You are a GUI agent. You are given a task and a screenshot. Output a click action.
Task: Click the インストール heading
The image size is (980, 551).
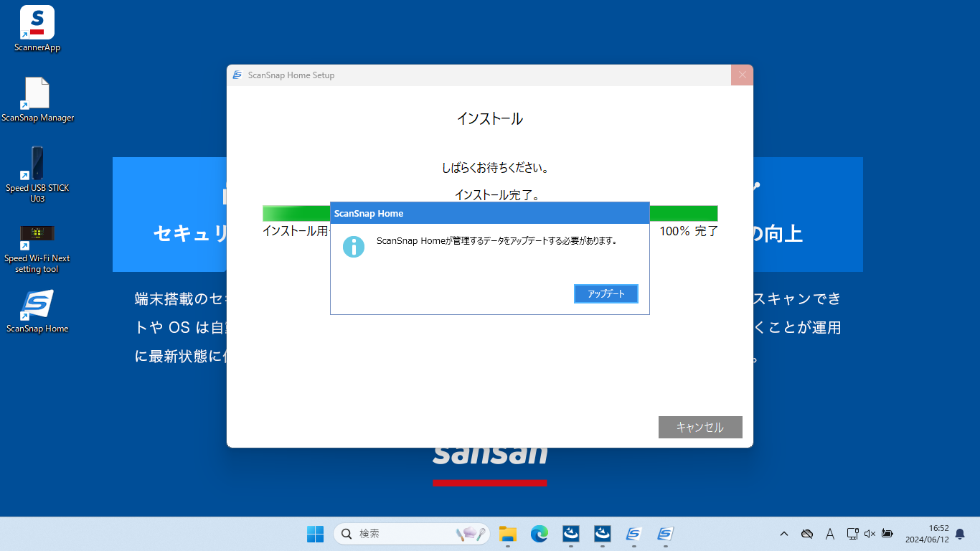490,119
